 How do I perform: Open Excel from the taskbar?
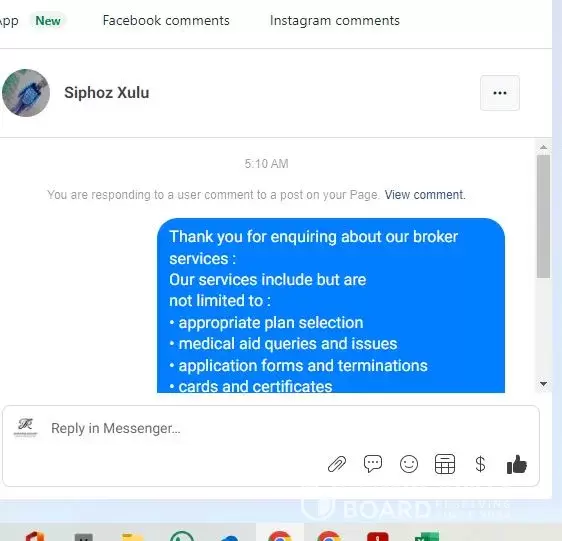(x=427, y=537)
